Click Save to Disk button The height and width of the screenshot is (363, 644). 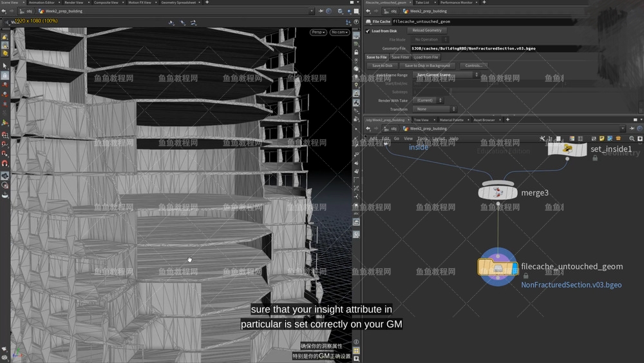[382, 66]
